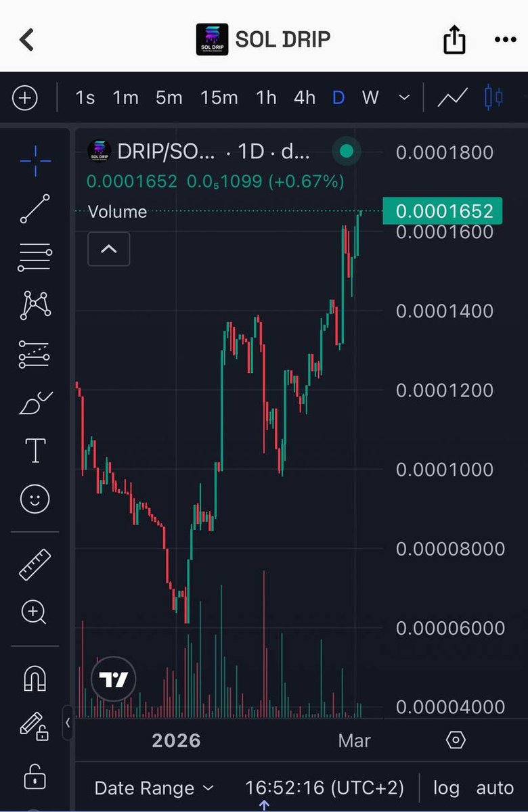The image size is (528, 812).
Task: Tap the SOL DRIP logo icon
Action: 212,39
